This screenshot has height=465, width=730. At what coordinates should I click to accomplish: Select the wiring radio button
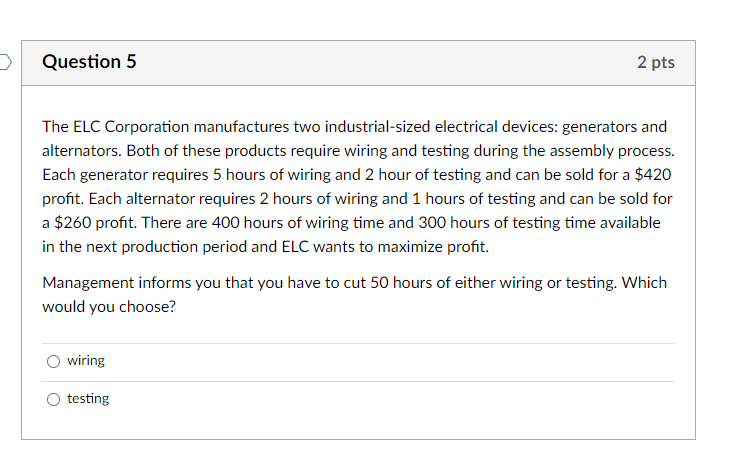(x=54, y=362)
